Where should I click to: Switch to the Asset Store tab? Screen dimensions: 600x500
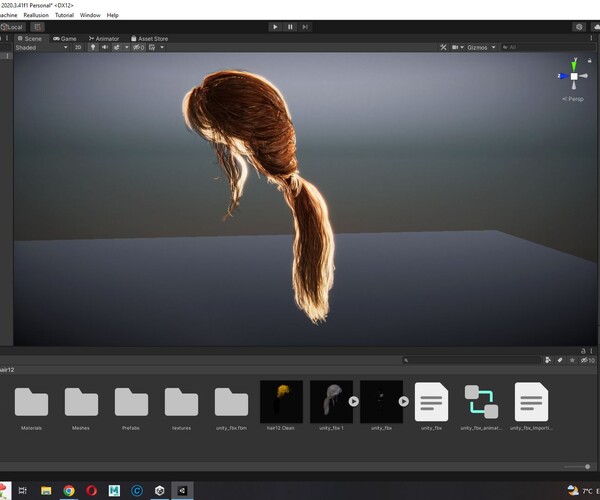pos(149,39)
